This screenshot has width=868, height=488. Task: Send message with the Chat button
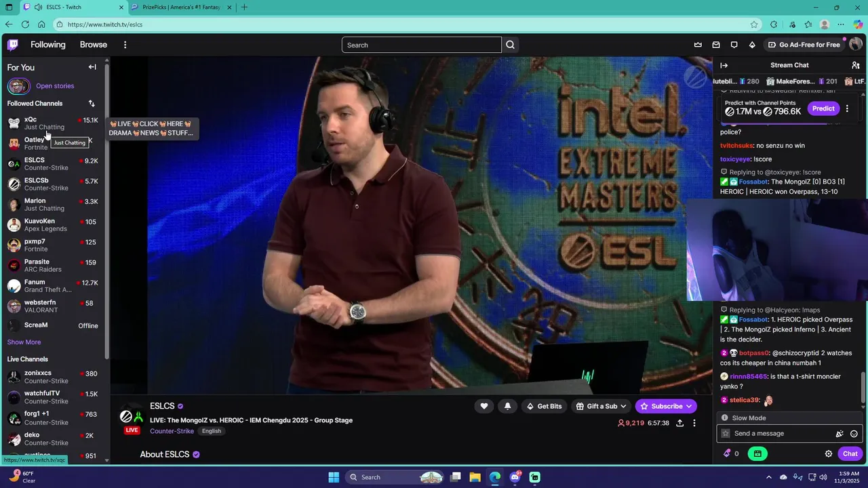850,453
